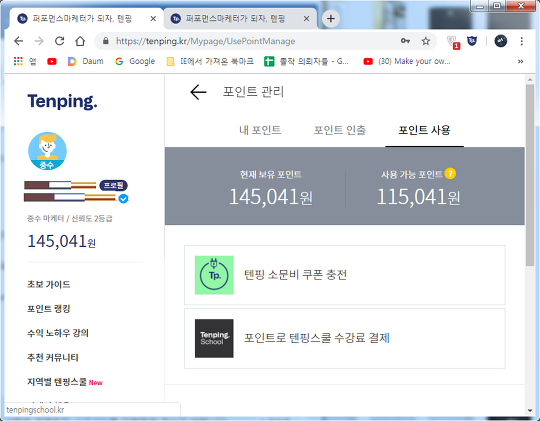Click the 증수 마케터 / 신뢰도 2등급 text

pyautogui.click(x=70, y=218)
